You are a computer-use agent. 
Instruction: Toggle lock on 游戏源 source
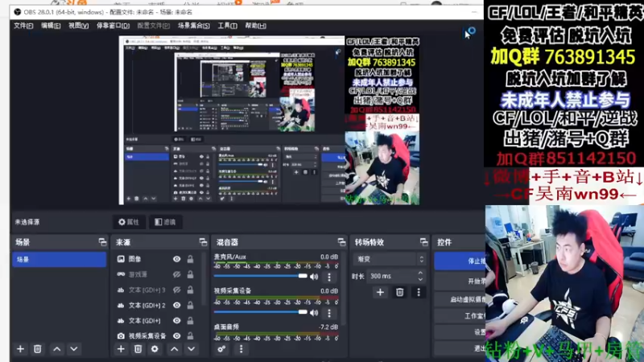click(190, 274)
